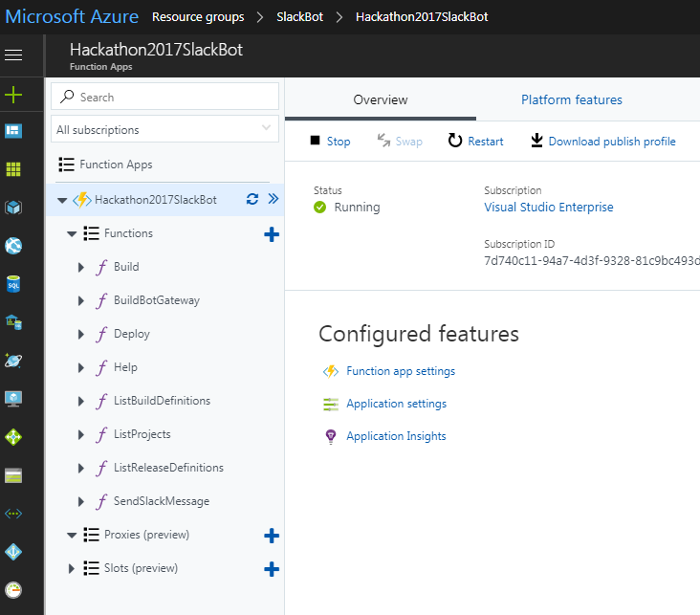Expand the BuildBotGateway function
The width and height of the screenshot is (700, 615).
[x=81, y=300]
